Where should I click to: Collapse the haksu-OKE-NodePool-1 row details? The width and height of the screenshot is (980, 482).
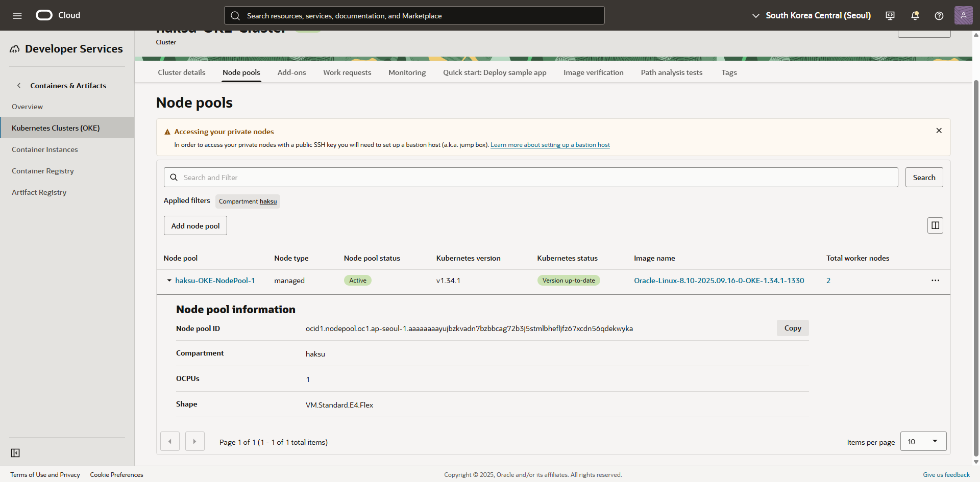[x=169, y=281]
